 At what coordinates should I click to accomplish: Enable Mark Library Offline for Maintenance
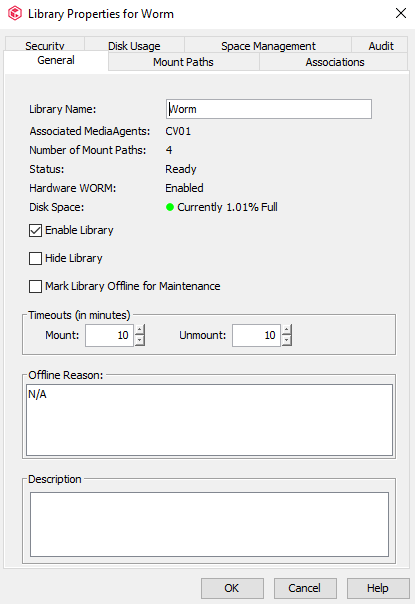[x=35, y=287]
